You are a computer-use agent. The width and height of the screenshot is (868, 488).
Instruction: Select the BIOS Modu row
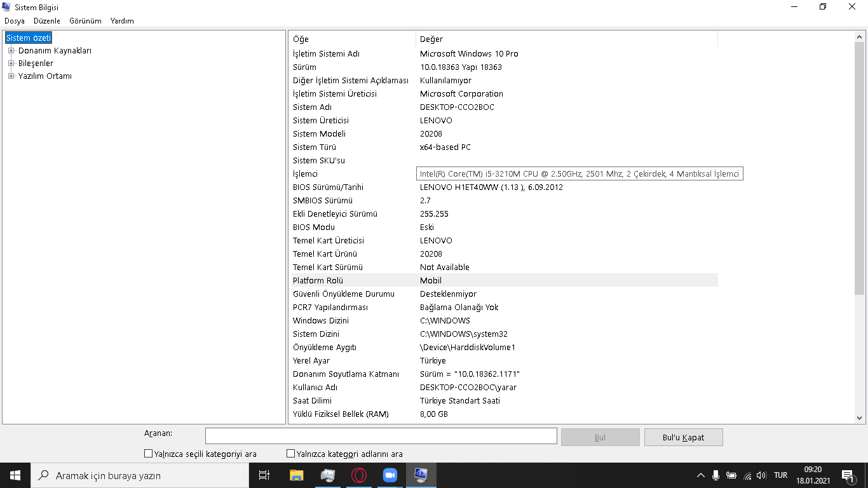pyautogui.click(x=504, y=227)
